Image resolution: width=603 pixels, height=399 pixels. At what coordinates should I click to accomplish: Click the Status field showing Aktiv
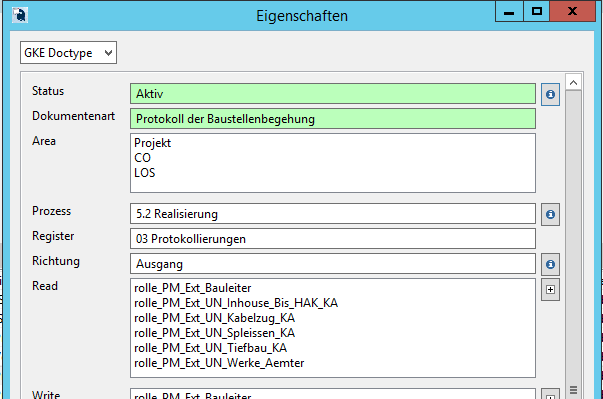click(x=333, y=94)
